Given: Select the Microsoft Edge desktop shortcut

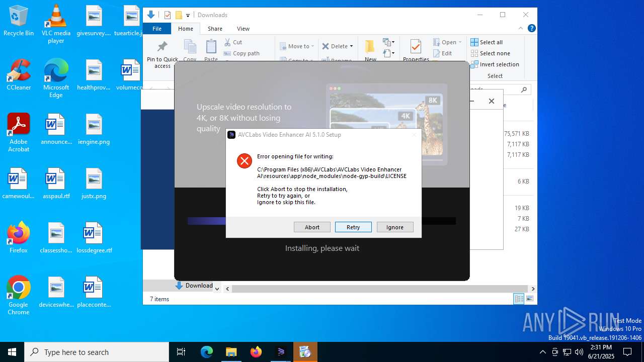Looking at the screenshot, I should coord(56,78).
